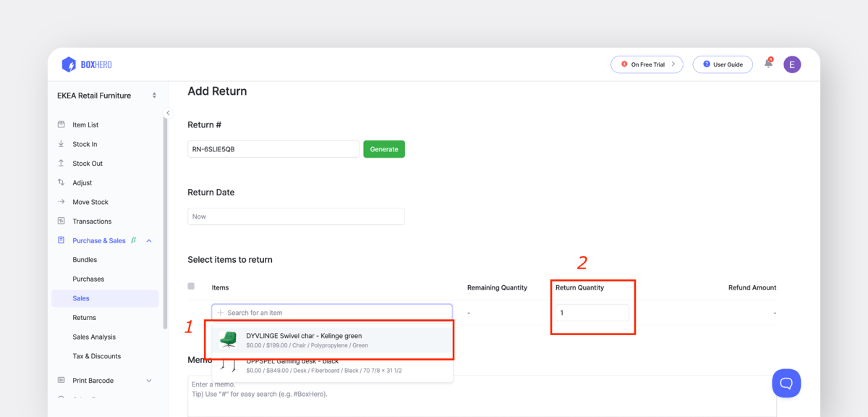Image resolution: width=868 pixels, height=417 pixels.
Task: Toggle the select-all items checkbox
Action: coord(191,287)
